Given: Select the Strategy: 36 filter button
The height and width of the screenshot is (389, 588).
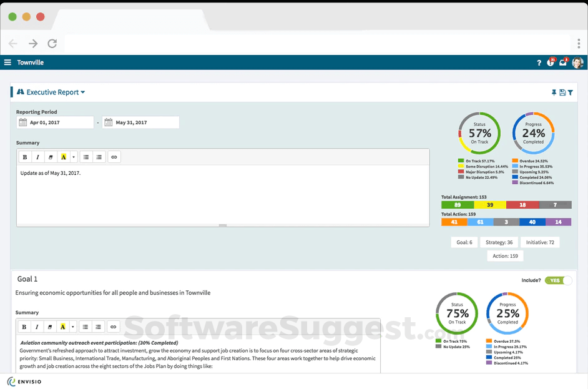Looking at the screenshot, I should coord(501,242).
